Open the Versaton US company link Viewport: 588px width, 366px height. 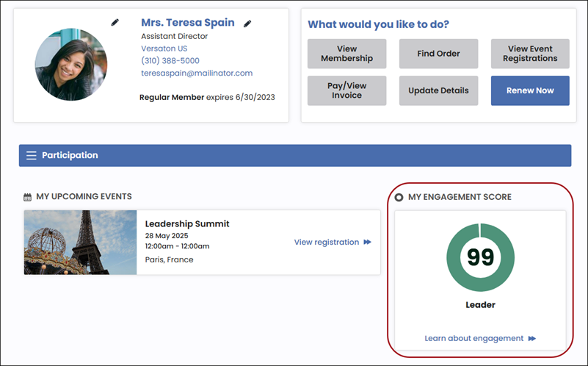164,49
